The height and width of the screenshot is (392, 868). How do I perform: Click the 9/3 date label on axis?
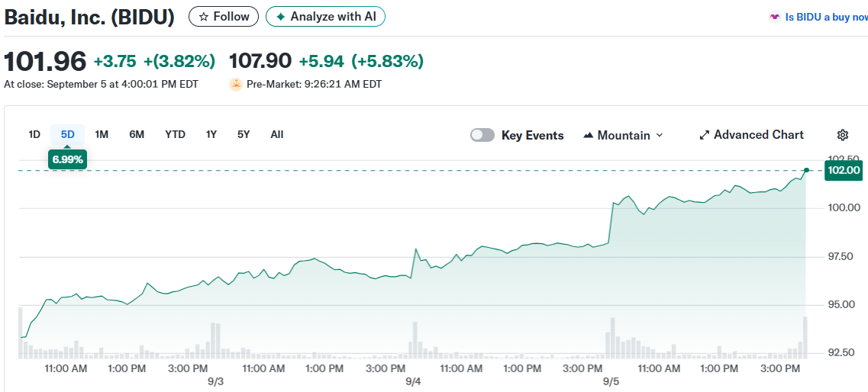[215, 382]
